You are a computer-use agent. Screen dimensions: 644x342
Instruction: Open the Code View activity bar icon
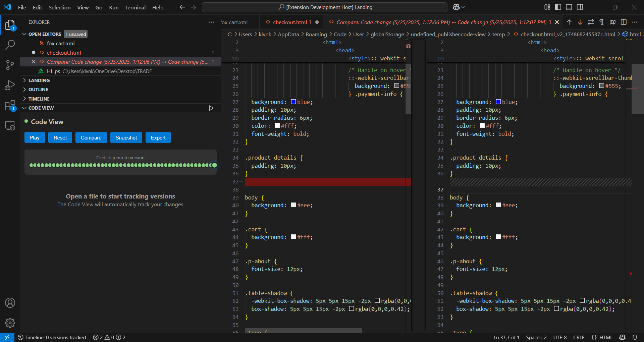(10, 126)
